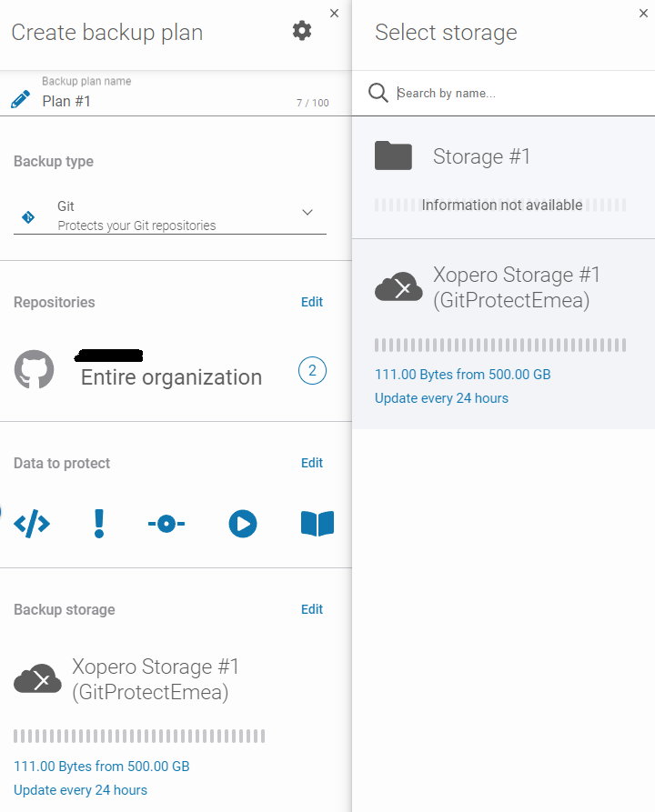
Task: Edit the Backup storage section
Action: [x=312, y=609]
